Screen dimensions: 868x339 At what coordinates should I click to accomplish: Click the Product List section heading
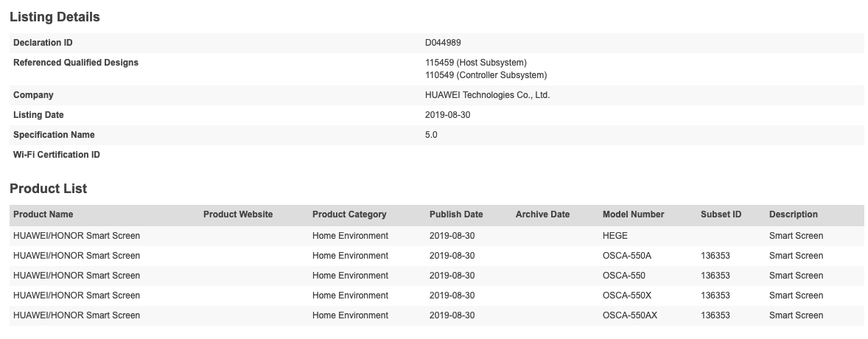(x=48, y=189)
